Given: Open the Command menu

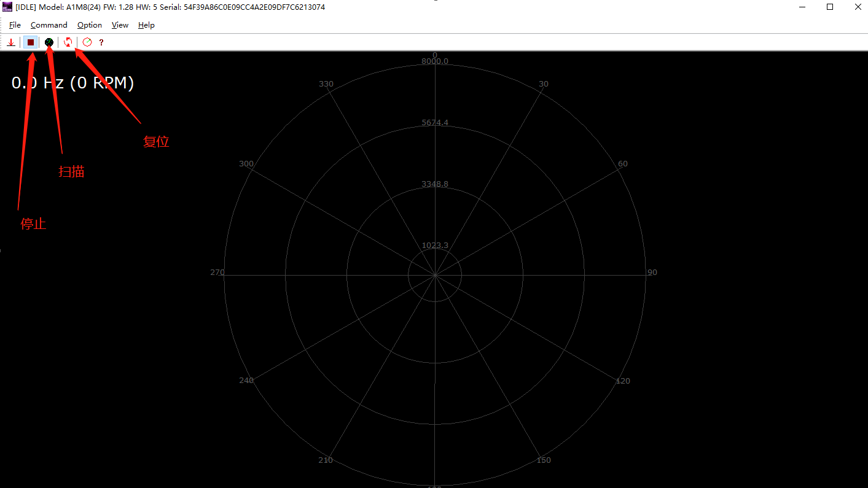Looking at the screenshot, I should [49, 25].
